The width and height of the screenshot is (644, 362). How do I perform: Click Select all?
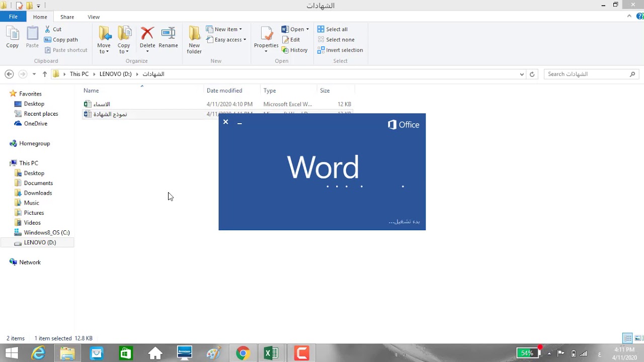332,29
